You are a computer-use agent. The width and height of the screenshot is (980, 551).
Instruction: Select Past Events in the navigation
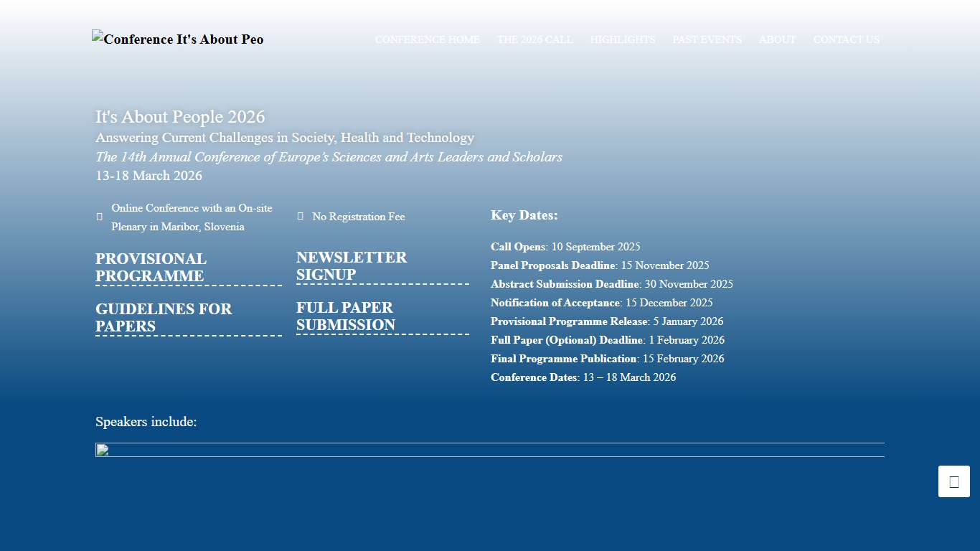707,39
